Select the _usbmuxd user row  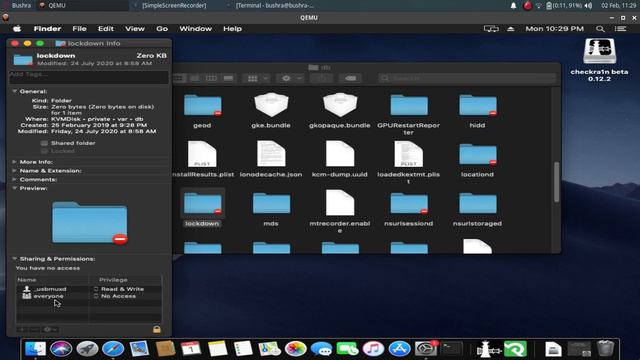89,289
